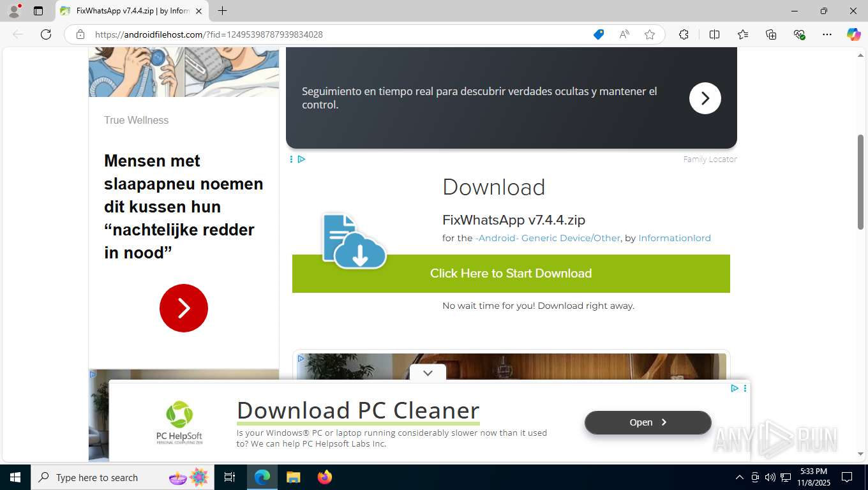Click the page vertical scrollbar thumb
868x490 pixels.
point(860,182)
